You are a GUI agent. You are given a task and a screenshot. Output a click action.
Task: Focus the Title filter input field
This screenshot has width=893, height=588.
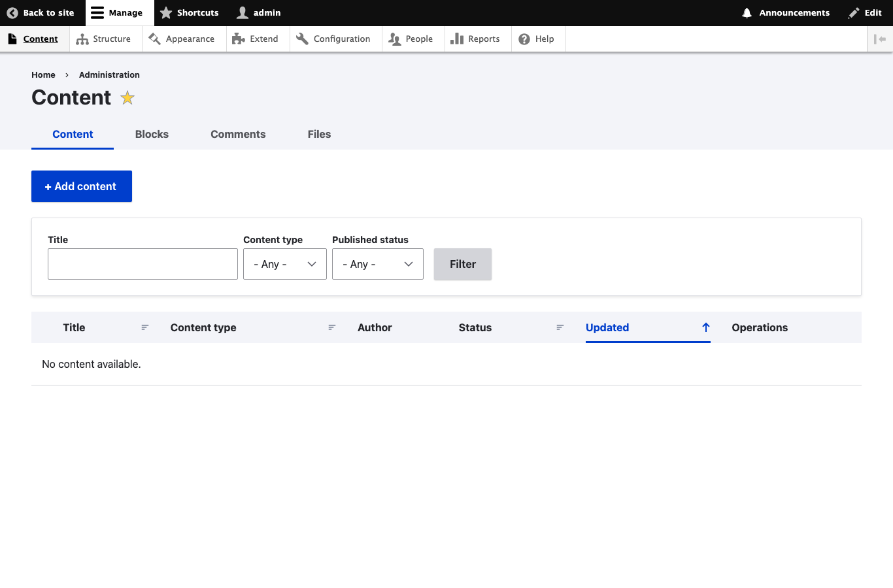(x=143, y=264)
